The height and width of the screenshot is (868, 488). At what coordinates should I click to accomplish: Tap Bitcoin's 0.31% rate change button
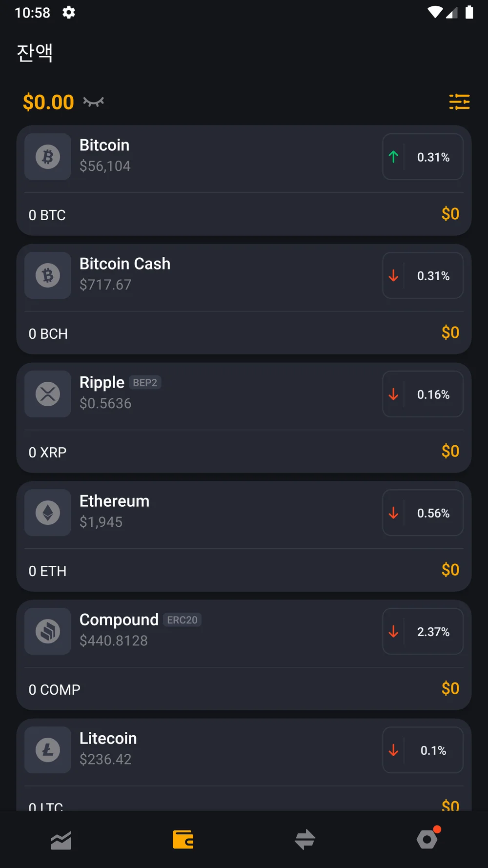[x=423, y=157]
